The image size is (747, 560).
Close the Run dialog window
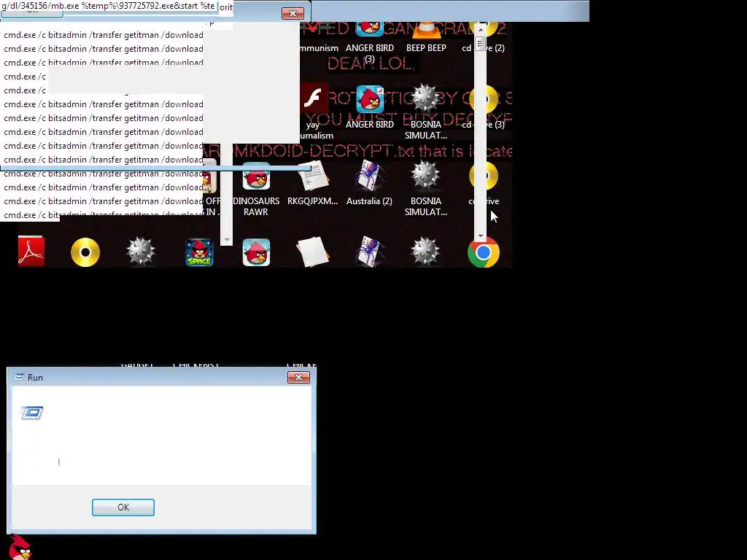point(298,377)
